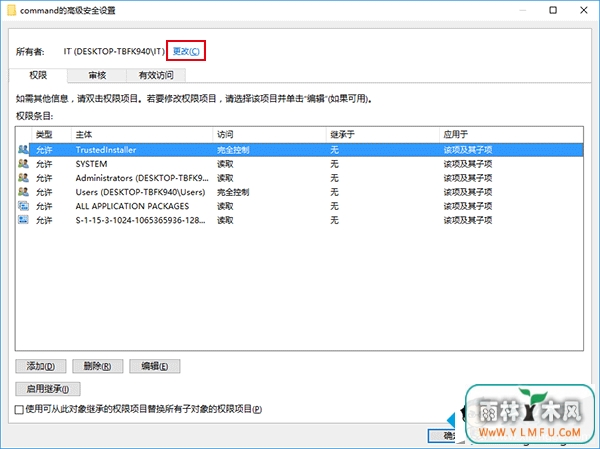Click the 删除(R) button

click(98, 366)
